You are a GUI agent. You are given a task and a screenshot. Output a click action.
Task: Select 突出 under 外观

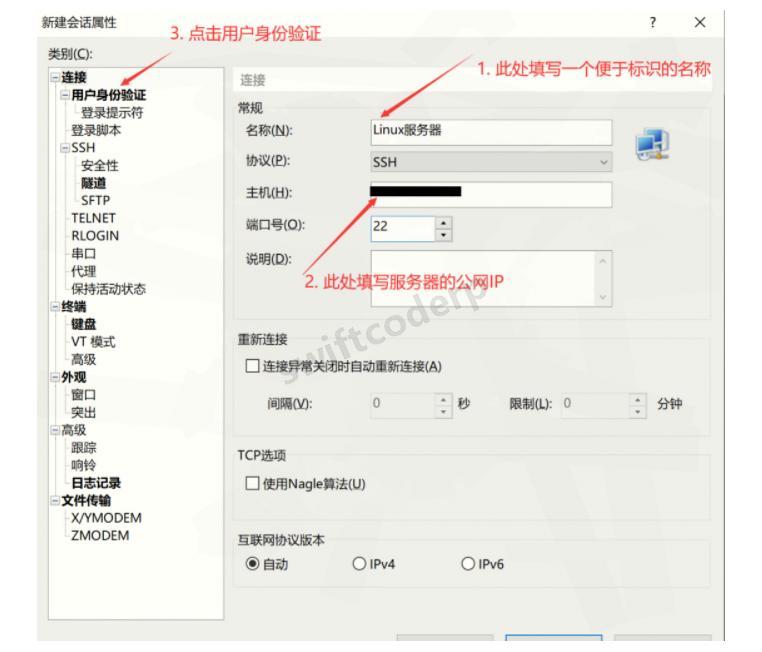(x=83, y=412)
